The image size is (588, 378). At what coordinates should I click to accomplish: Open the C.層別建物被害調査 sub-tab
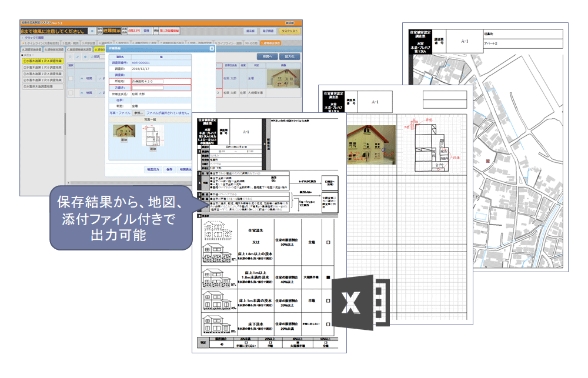79,49
